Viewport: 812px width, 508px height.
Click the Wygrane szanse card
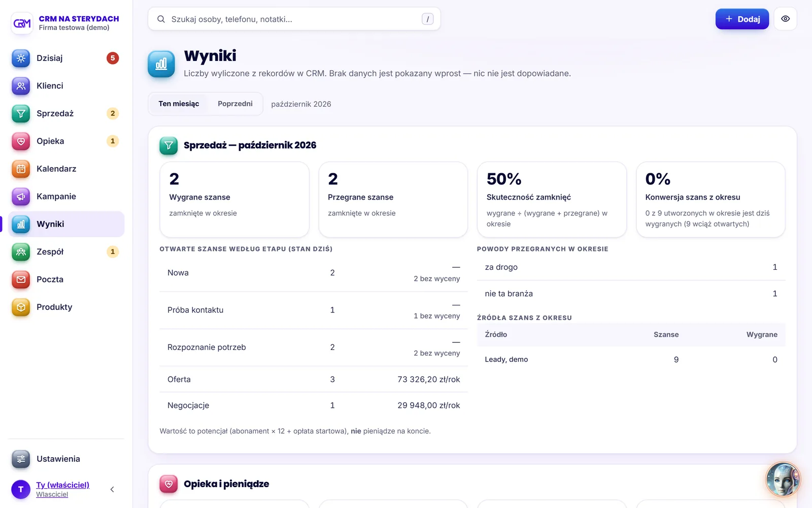tap(234, 200)
